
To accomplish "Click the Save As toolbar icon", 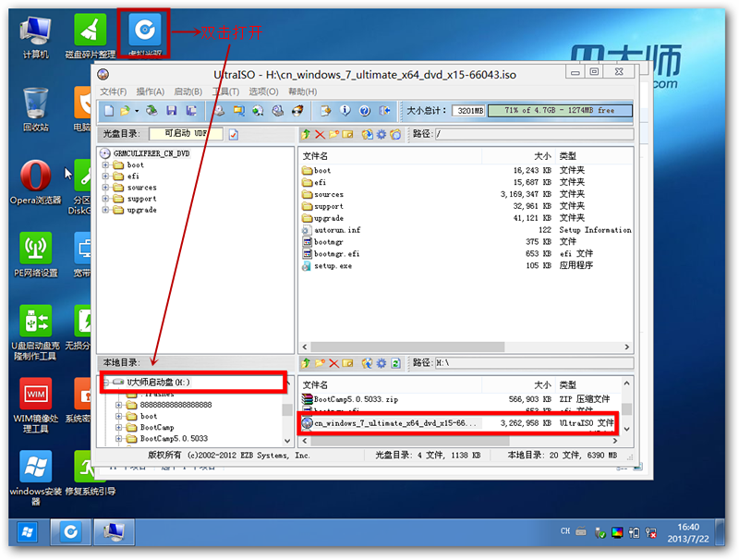I will (x=191, y=111).
